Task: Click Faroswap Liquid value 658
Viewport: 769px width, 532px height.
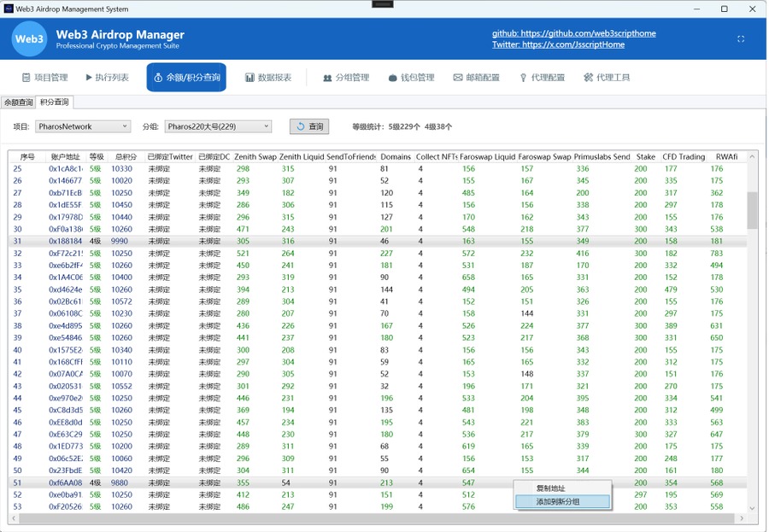Action: [x=468, y=278]
